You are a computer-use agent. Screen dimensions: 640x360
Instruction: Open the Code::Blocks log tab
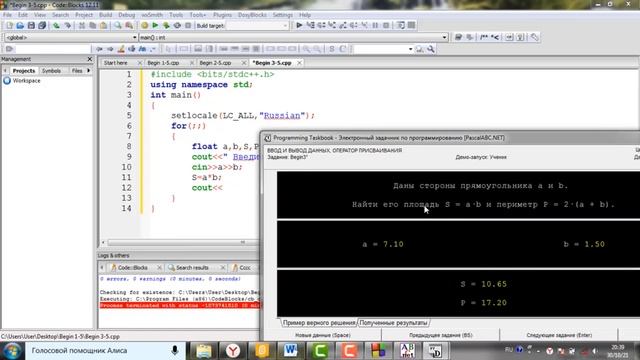133,268
